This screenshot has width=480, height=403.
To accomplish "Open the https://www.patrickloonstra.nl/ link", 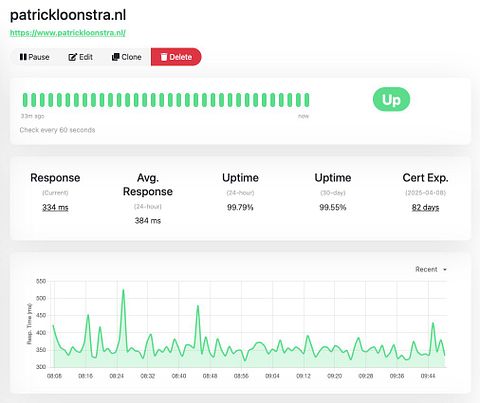I will tap(68, 33).
